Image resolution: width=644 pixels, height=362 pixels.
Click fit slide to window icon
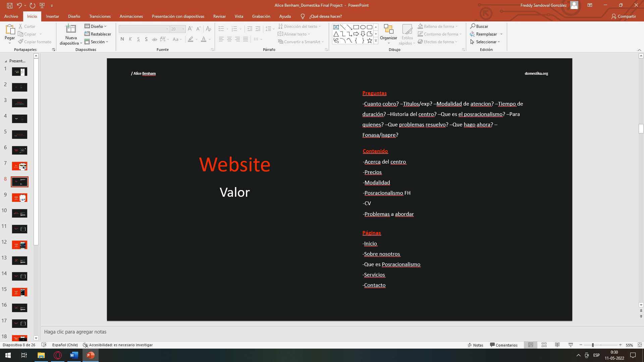pos(640,345)
